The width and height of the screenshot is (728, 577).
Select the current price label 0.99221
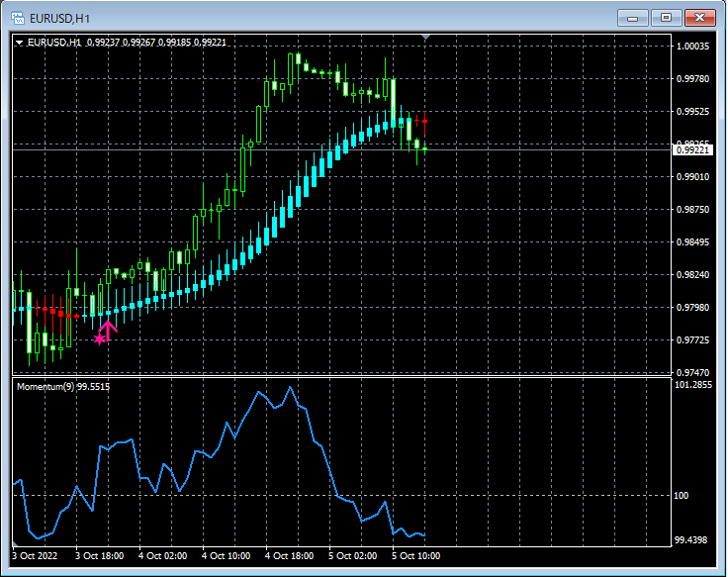692,150
